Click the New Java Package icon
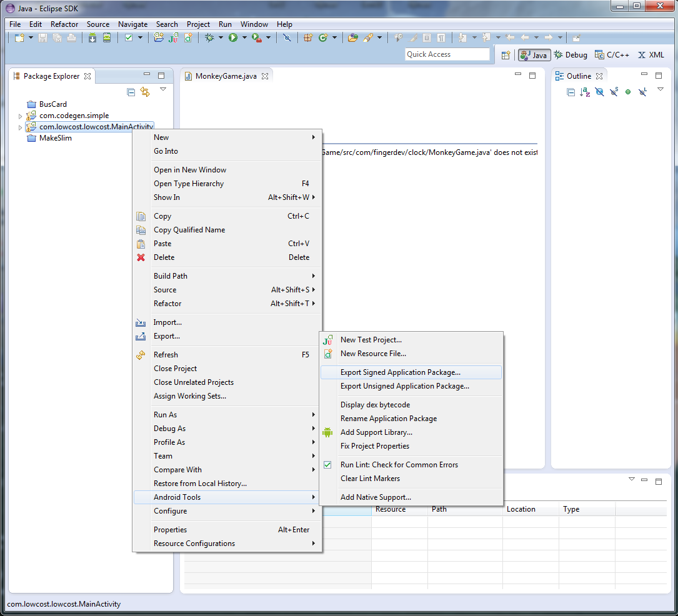 [307, 38]
